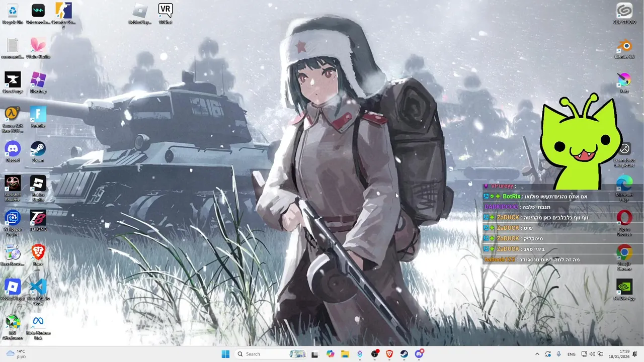Open Google Chrome desktop shortcut
Screen dimensions: 644x362
coord(624,258)
